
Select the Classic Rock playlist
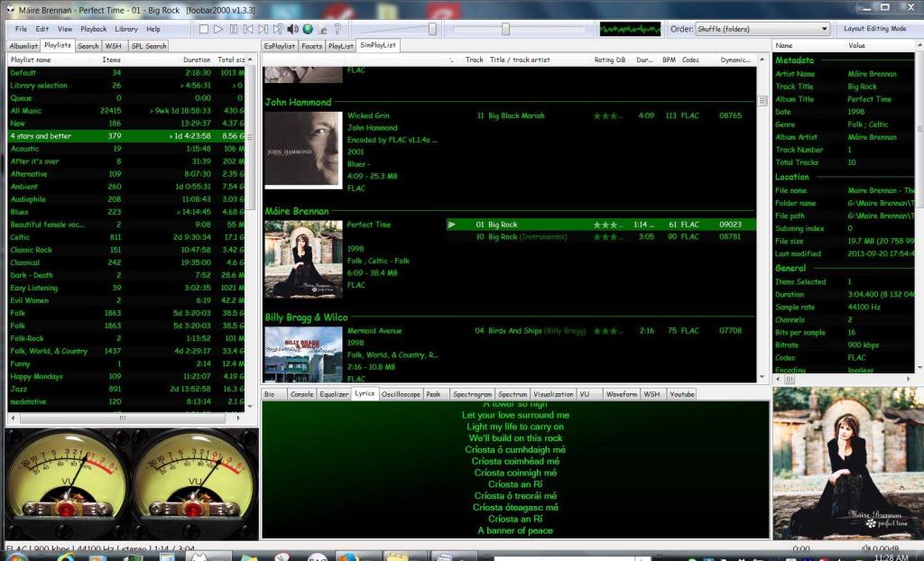[x=32, y=250]
